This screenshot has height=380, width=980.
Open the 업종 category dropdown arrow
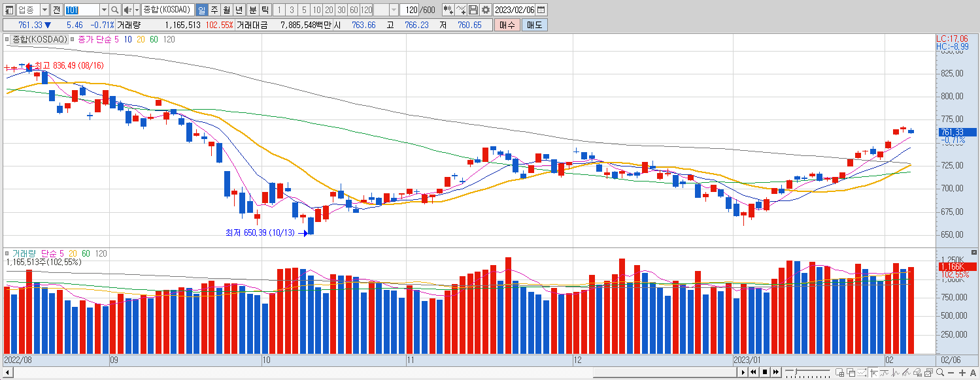(x=44, y=10)
